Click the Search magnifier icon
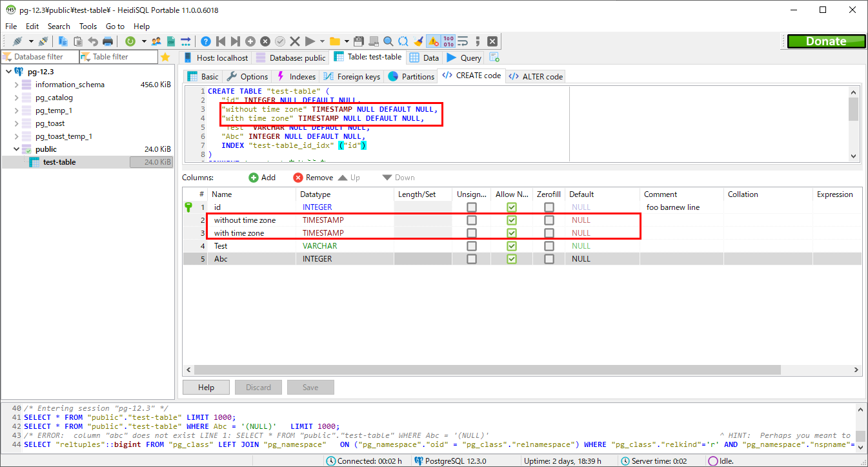Screen dimensions: 868x467 388,41
